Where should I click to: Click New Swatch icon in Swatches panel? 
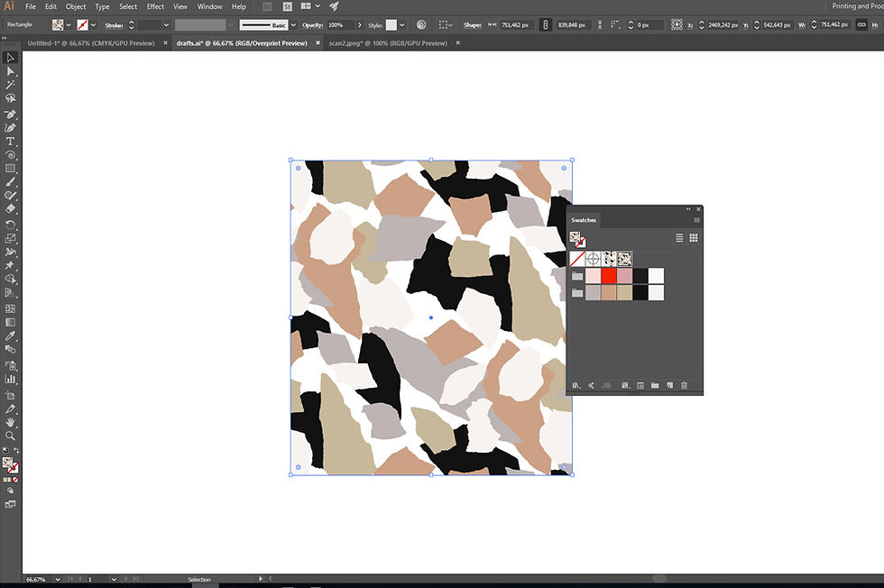[x=669, y=386]
